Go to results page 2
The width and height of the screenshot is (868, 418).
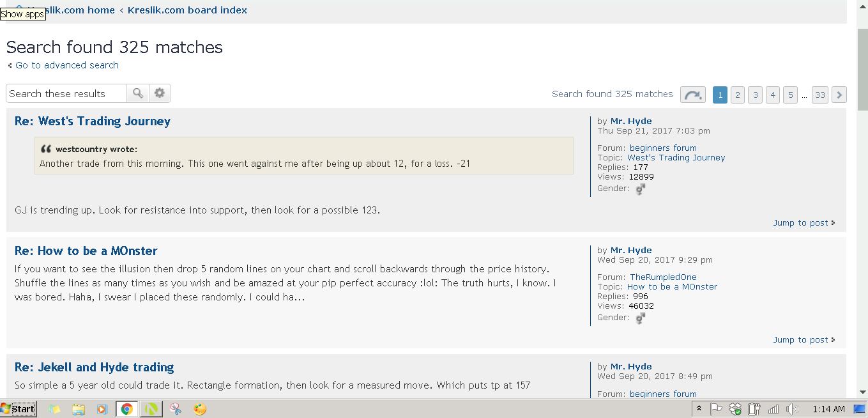click(737, 95)
